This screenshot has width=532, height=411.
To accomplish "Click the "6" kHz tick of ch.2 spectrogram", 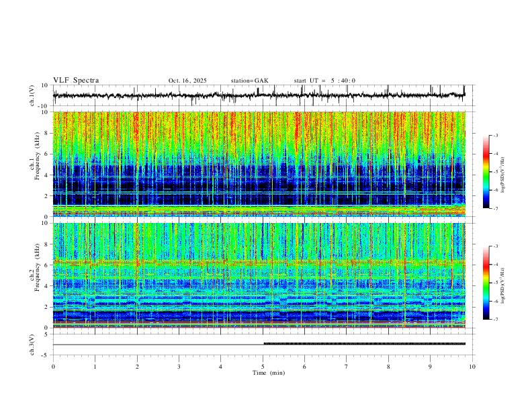I will pos(47,265).
